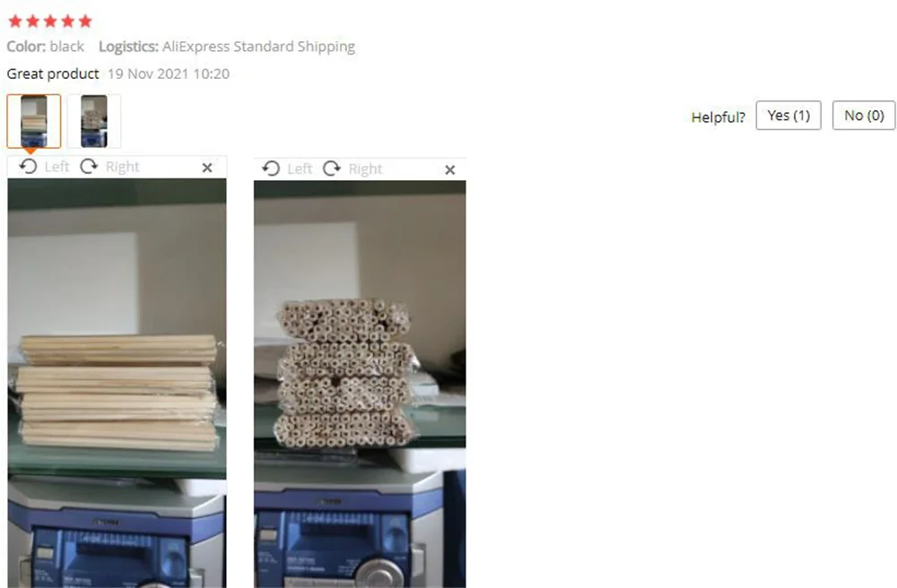Click the five-star rating icons
897x588 pixels.
50,22
